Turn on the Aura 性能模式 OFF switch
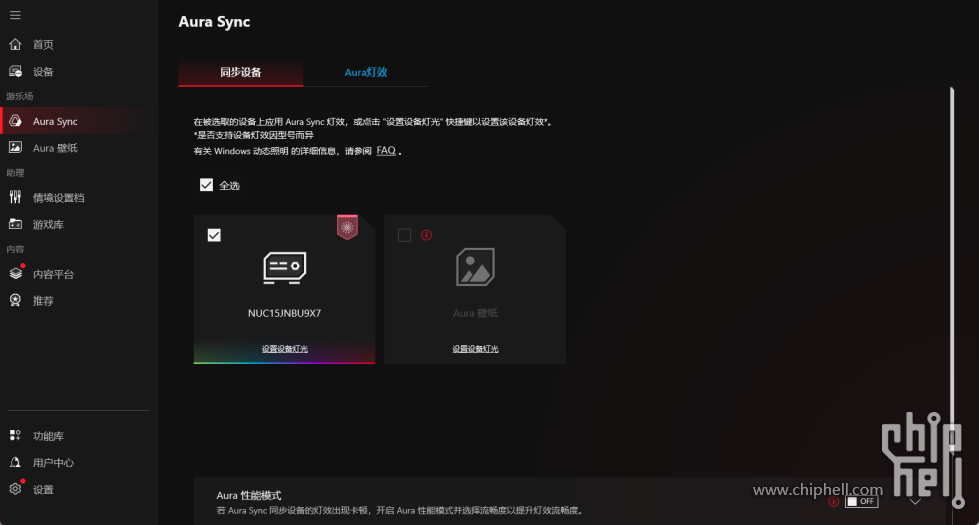Image resolution: width=979 pixels, height=525 pixels. 862,501
